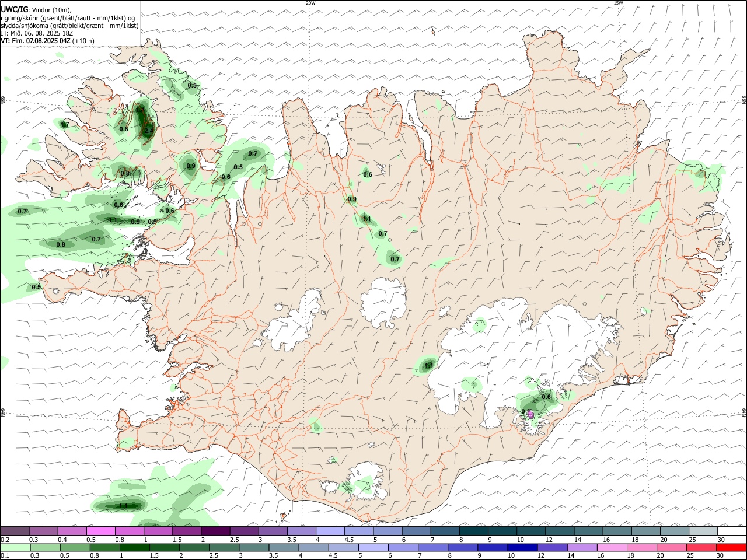Viewport: 747px width, 560px height.
Task: Pick the bright magenta snow swatch between 0.5 and 0.8
Action: 101,531
